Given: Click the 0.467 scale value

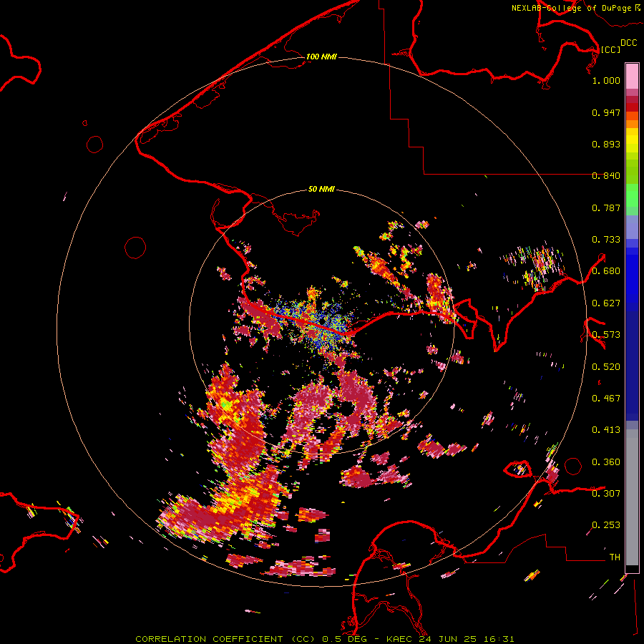Looking at the screenshot, I should pos(606,399).
